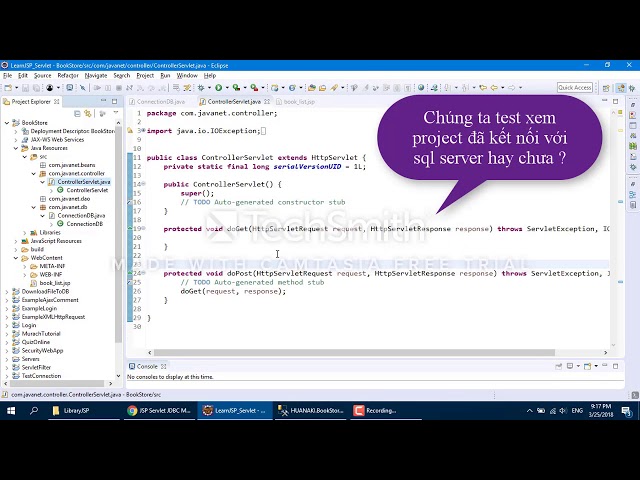The image size is (640, 480).
Task: Click the Save icon in toolbar
Action: click(x=25, y=88)
